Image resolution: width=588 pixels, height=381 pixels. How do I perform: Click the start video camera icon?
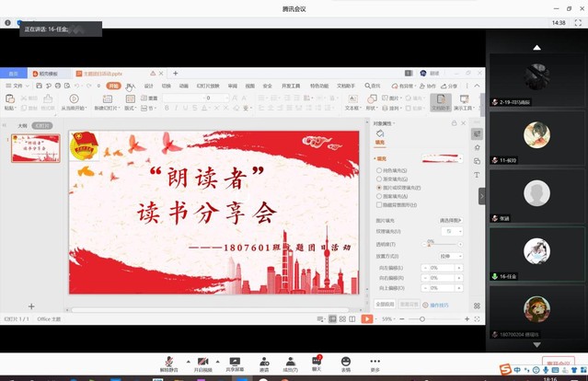click(202, 361)
